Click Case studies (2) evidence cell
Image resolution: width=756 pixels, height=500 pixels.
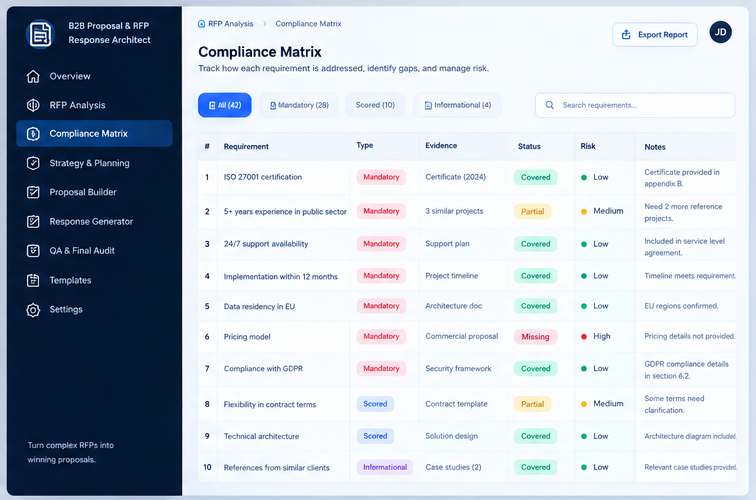[453, 467]
